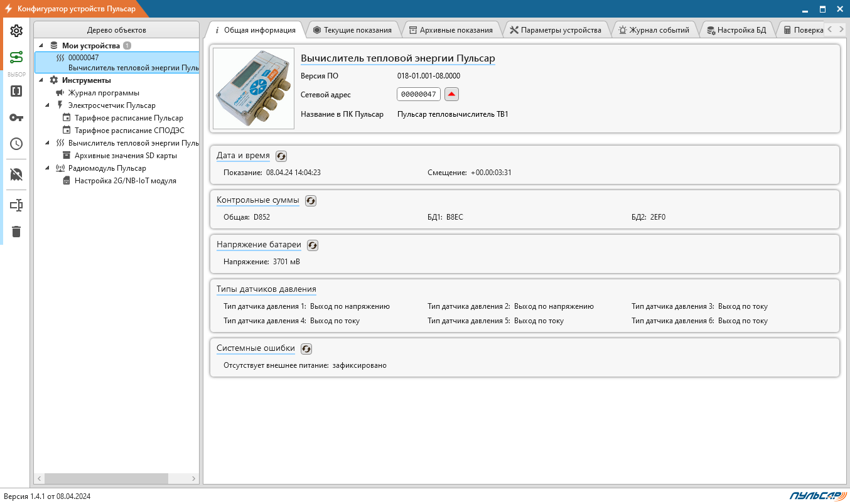
Task: Open Тарифное расписание СПОДЭС
Action: pyautogui.click(x=129, y=131)
